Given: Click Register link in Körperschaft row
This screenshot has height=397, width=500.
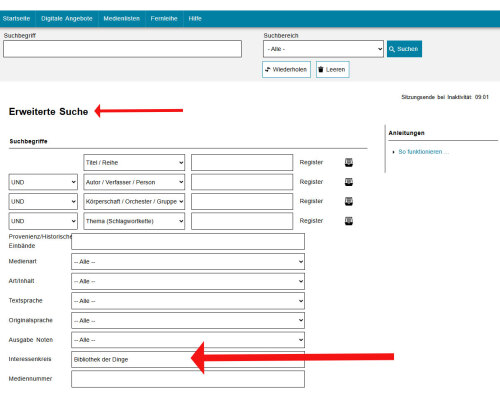Looking at the screenshot, I should [x=311, y=201].
